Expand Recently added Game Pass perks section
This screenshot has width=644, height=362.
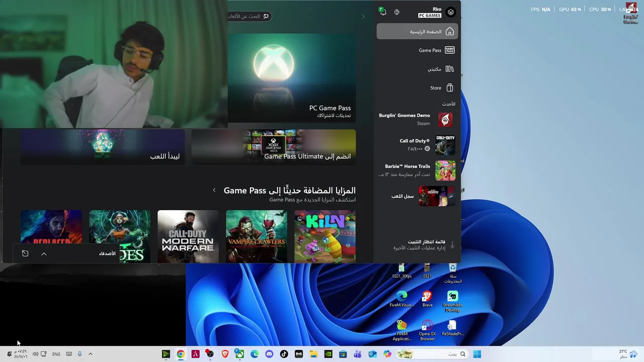214,190
